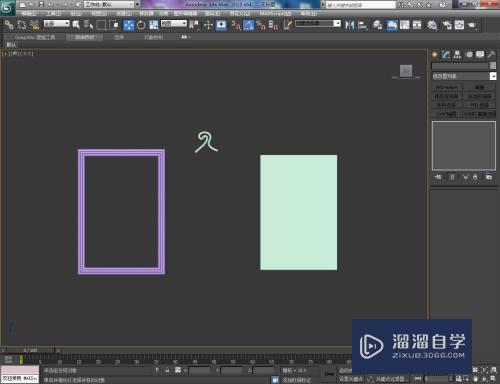The width and height of the screenshot is (500, 384).
Task: Open the Material Editor
Action: tap(432, 25)
